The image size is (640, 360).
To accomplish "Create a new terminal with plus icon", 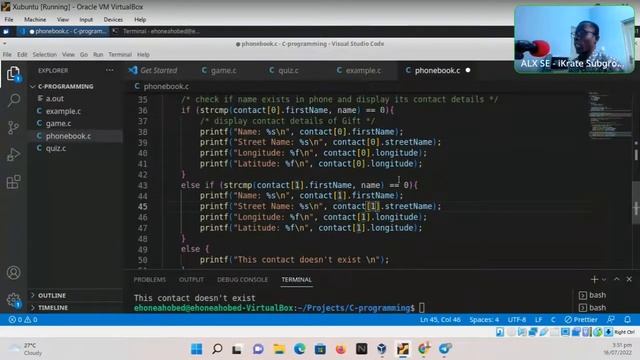I will [x=594, y=280].
